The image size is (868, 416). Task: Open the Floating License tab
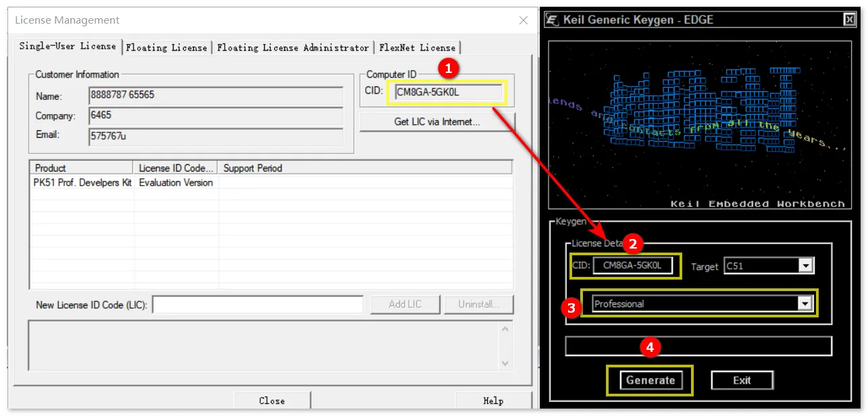pyautogui.click(x=166, y=47)
